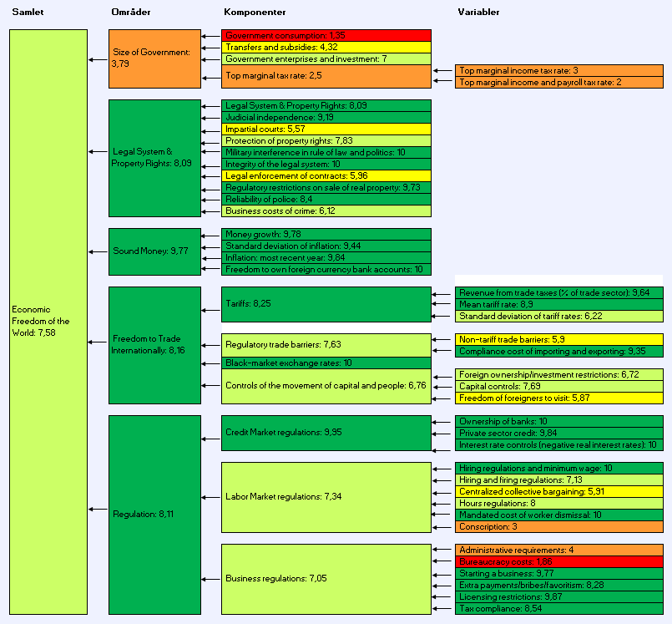
Task: Select the Regulatory trade barriers component
Action: pos(326,344)
